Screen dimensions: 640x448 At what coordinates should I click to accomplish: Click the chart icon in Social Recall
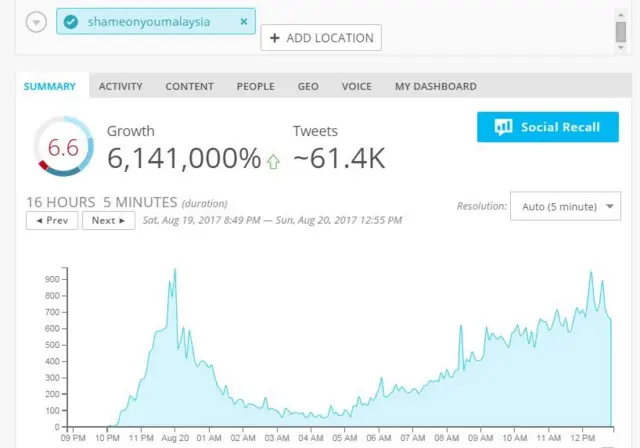[504, 127]
